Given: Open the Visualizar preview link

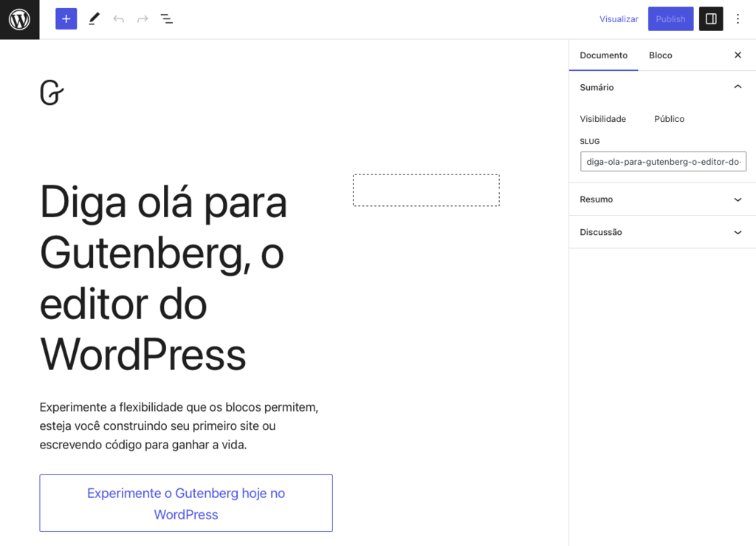Looking at the screenshot, I should 619,18.
